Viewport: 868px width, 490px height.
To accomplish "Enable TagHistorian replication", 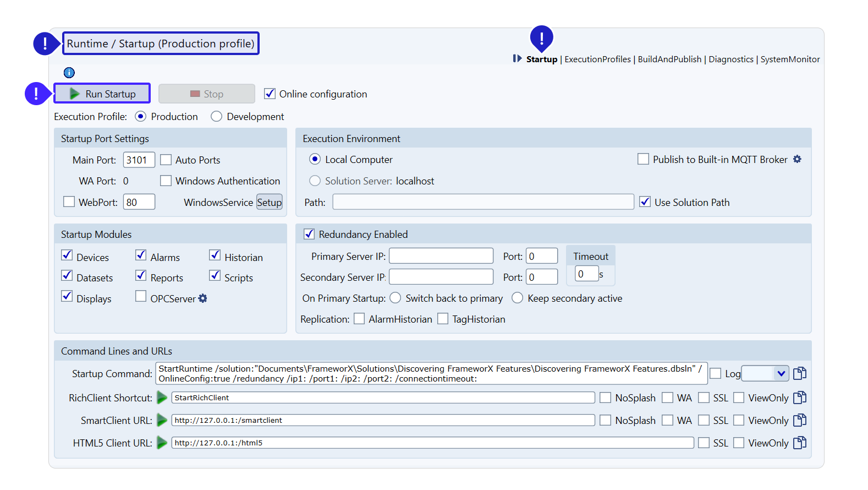I will click(443, 319).
